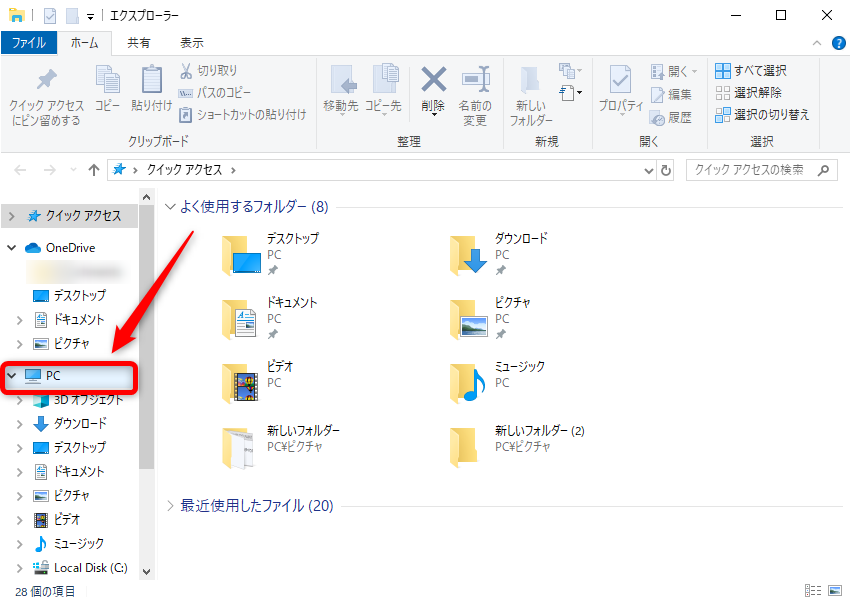The image size is (851, 604).
Task: Navigate back with the back arrow button
Action: tap(20, 170)
